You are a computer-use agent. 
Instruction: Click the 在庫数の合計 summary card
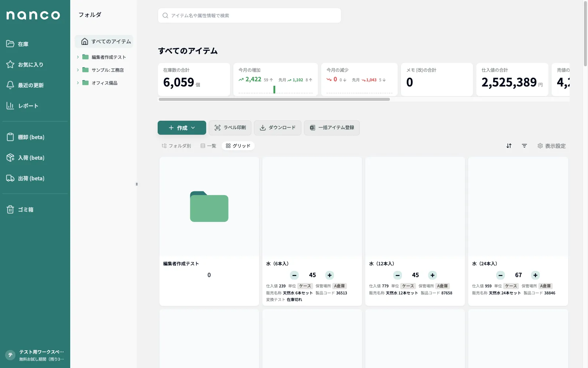click(x=194, y=79)
